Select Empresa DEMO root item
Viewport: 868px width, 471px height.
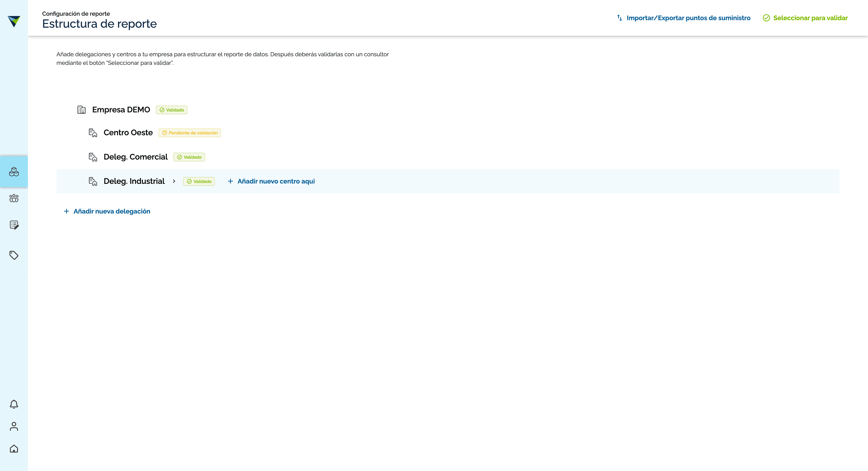[x=121, y=110]
